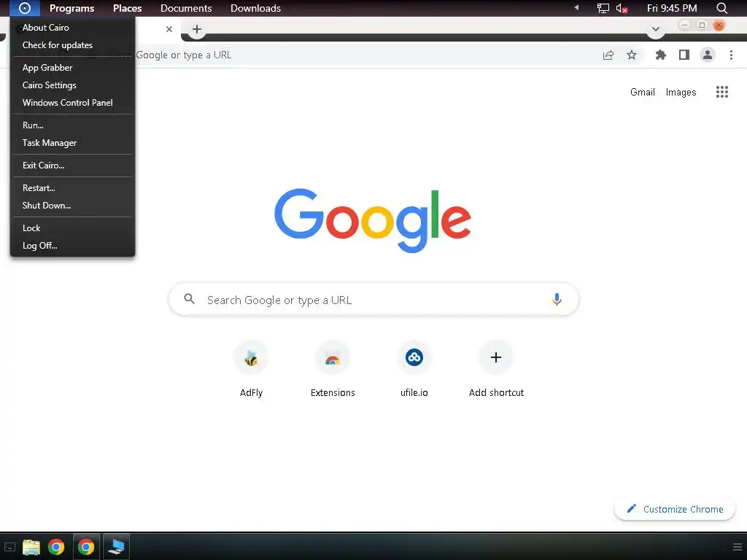Open the Documents menu

[186, 8]
